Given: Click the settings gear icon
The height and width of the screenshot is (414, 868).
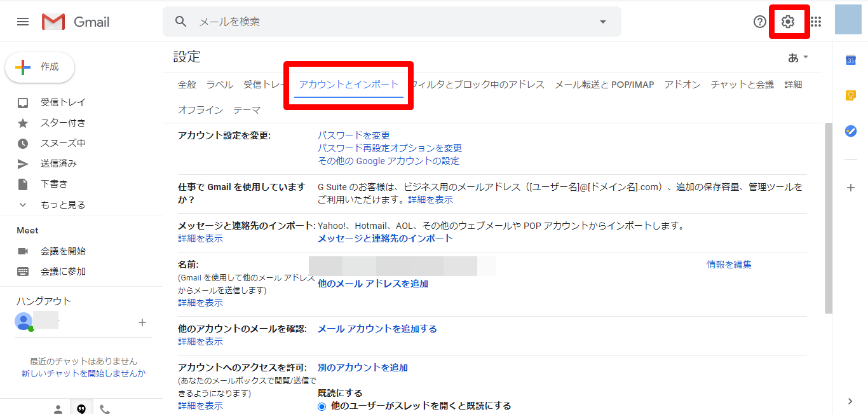Looking at the screenshot, I should (788, 22).
